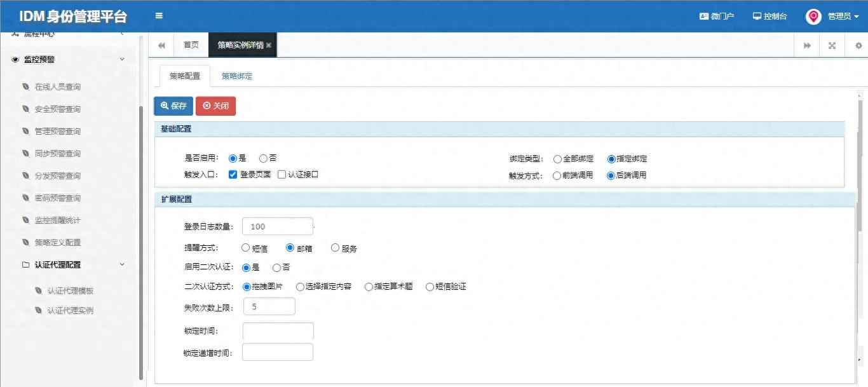Click the leaf icon beside 策略定义配置
This screenshot has width=868, height=387.
(x=25, y=242)
